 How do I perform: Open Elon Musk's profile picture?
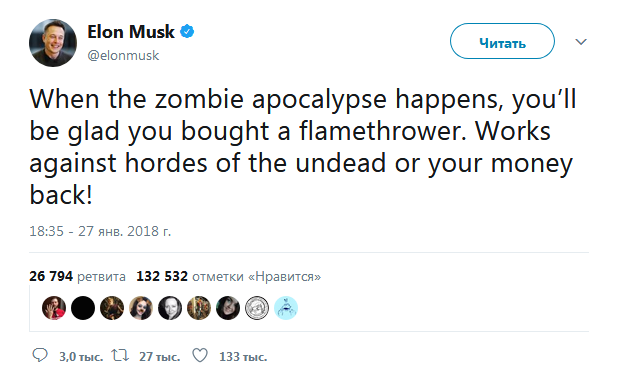coord(53,43)
